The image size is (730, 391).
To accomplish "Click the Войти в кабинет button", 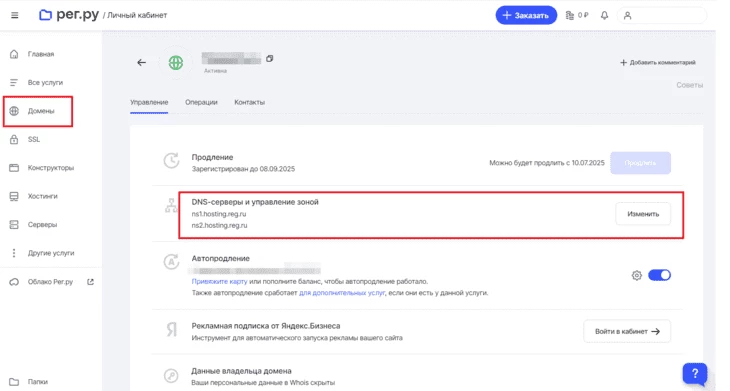I will [x=627, y=331].
